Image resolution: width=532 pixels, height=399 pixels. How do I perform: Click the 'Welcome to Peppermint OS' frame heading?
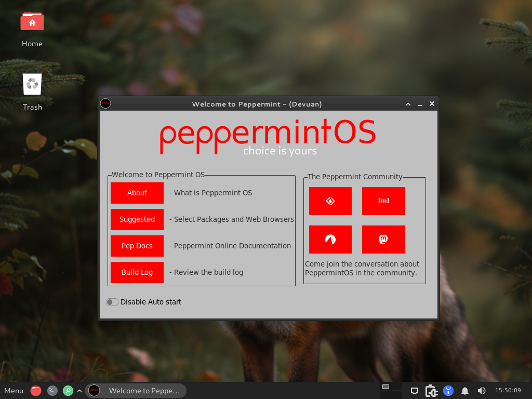coord(158,175)
